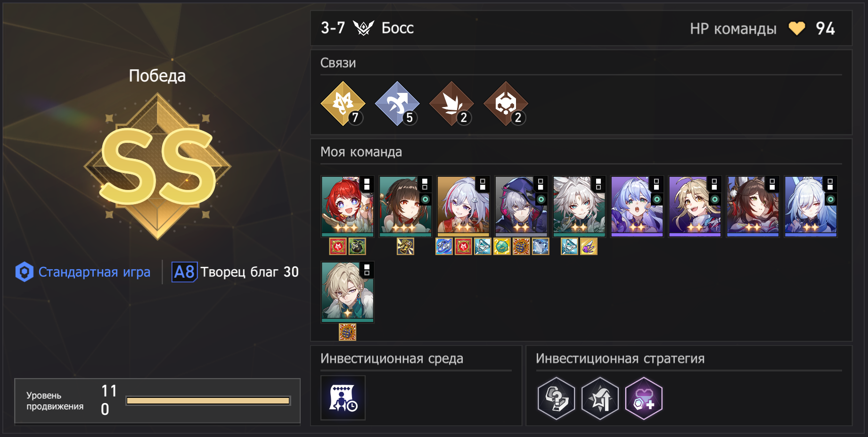The image size is (868, 437).
Task: Click the purple heart plus strategy hexagon
Action: tap(644, 398)
